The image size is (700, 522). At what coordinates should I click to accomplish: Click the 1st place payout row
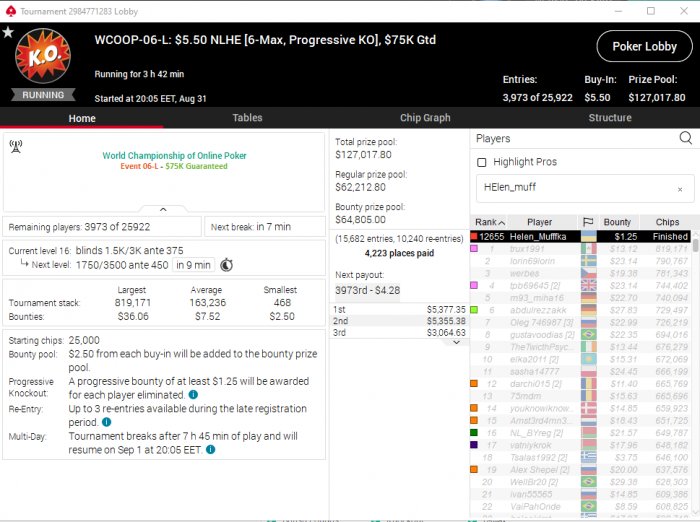[x=399, y=309]
